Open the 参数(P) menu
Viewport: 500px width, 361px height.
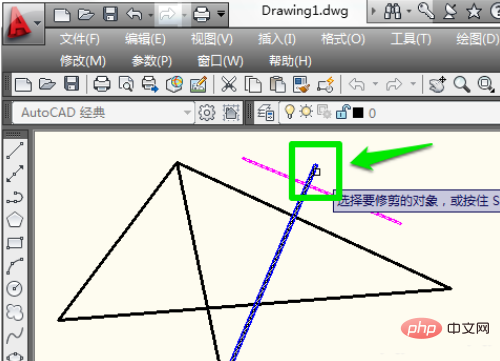pyautogui.click(x=152, y=61)
